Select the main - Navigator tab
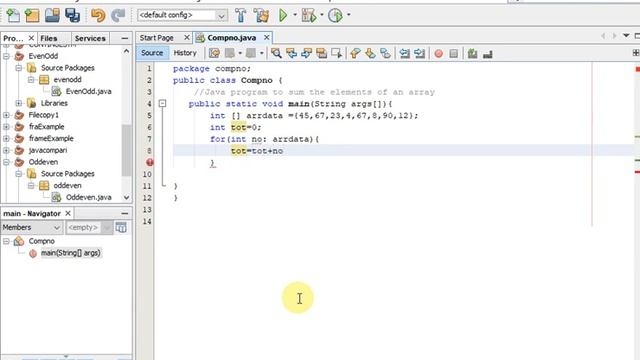 click(x=32, y=213)
